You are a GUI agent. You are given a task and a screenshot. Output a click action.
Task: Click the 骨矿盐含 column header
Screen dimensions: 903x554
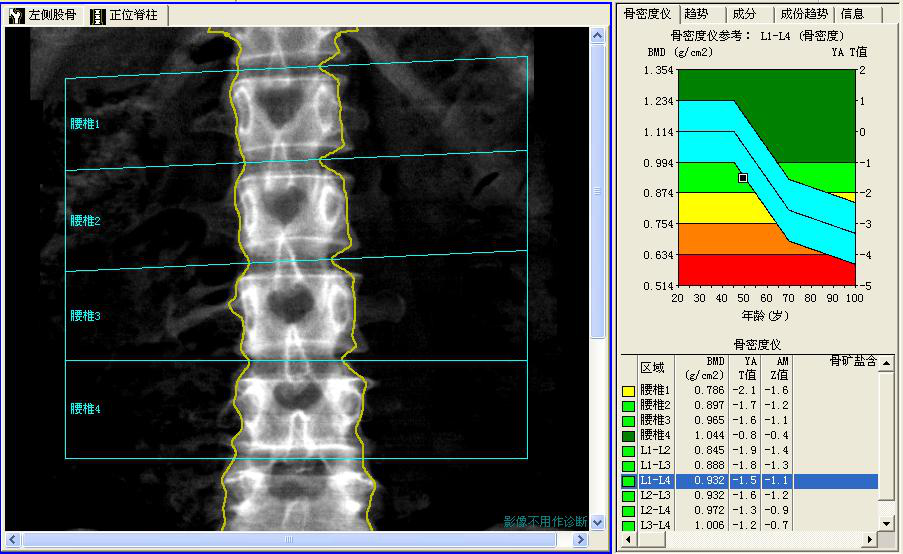click(836, 369)
